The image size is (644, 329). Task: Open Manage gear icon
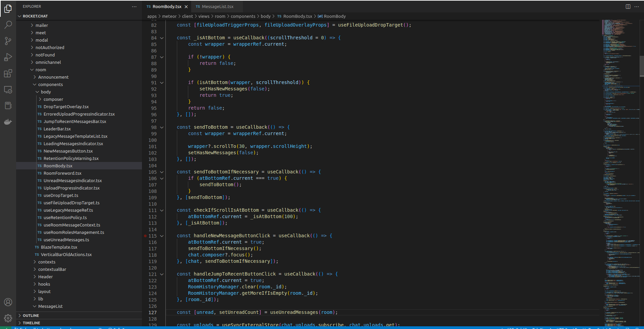(x=8, y=318)
